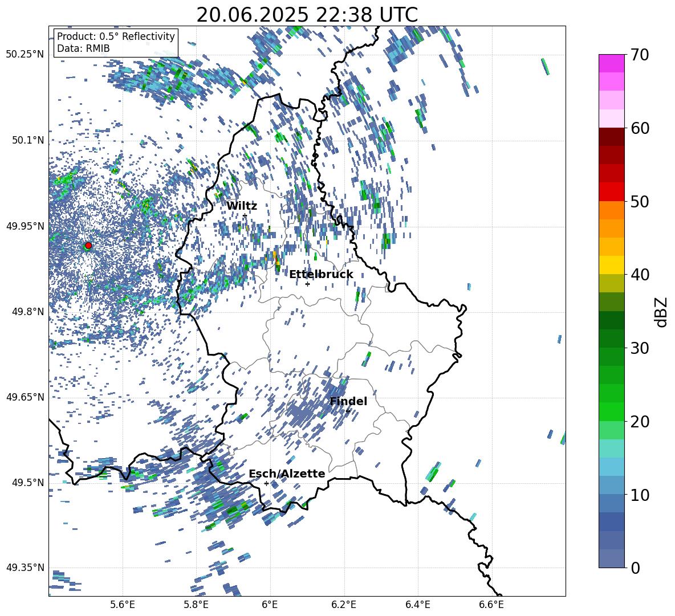This screenshot has height=616, width=675.
Task: Click the 6.4°E longitude label
Action: (417, 605)
